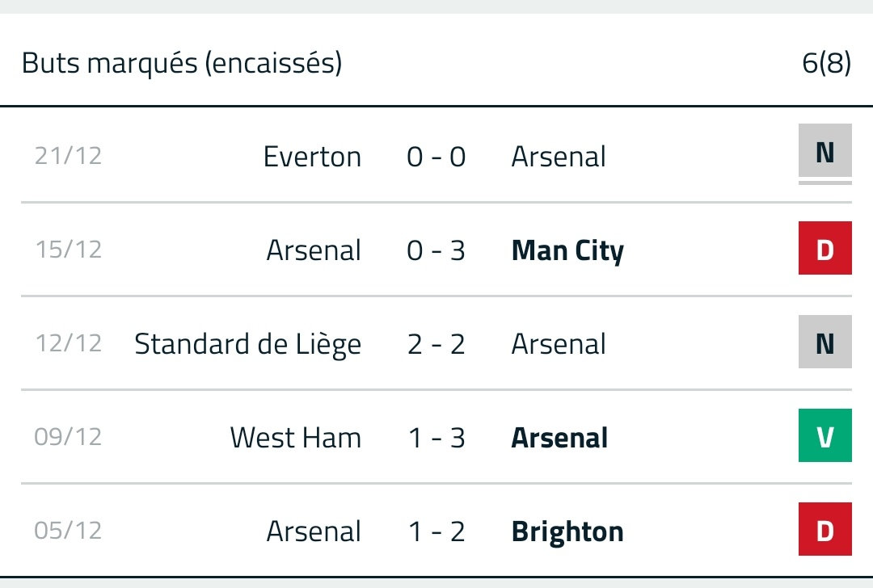Open the Brighton team link
The image size is (873, 588).
[x=567, y=531]
